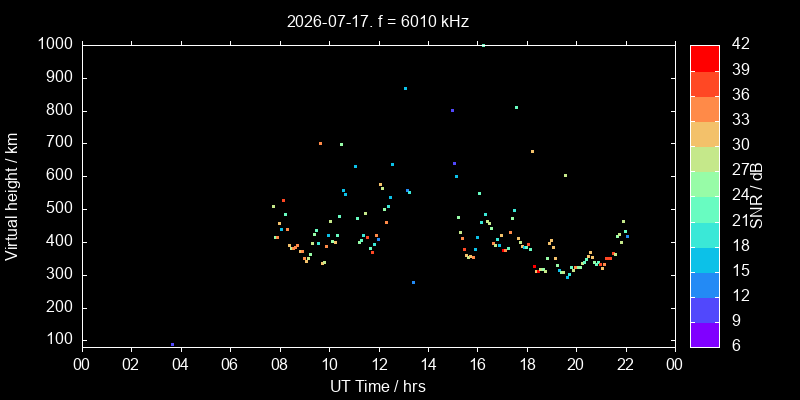The height and width of the screenshot is (400, 800).
Task: Click the purple point at 800 km near 15 hrs
Action: pyautogui.click(x=452, y=110)
